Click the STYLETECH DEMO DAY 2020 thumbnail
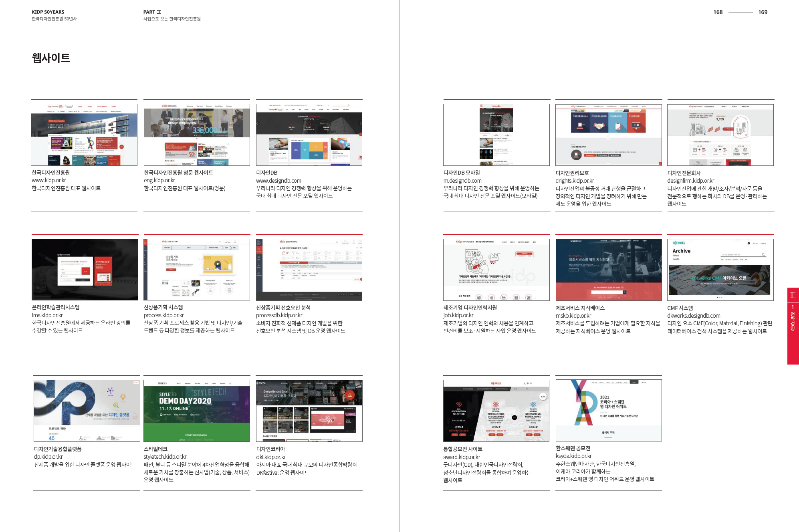 point(197,411)
